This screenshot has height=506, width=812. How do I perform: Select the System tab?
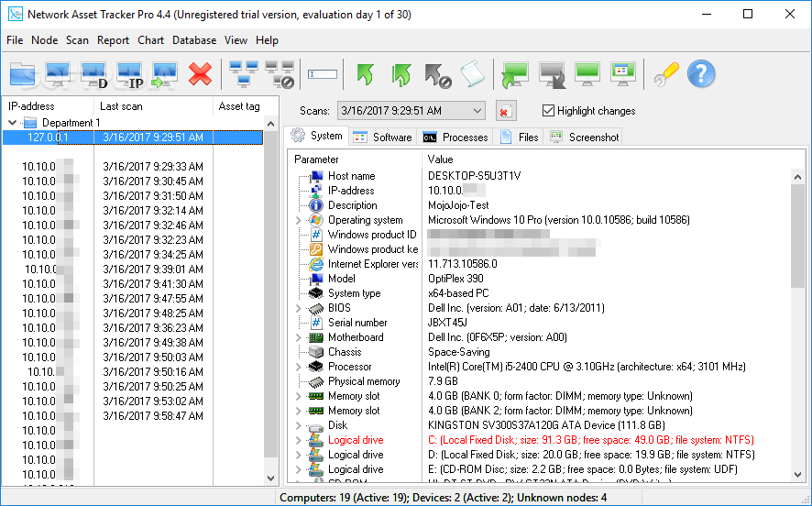[x=316, y=136]
